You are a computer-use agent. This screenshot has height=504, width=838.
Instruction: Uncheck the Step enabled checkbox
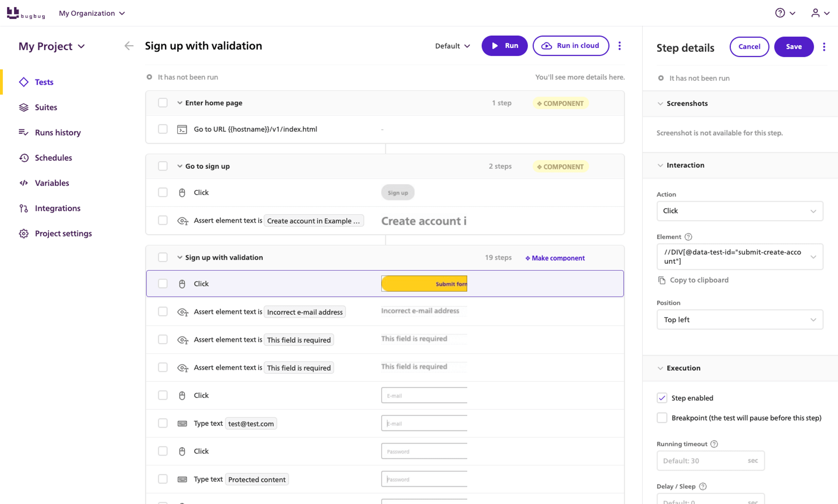[662, 398]
